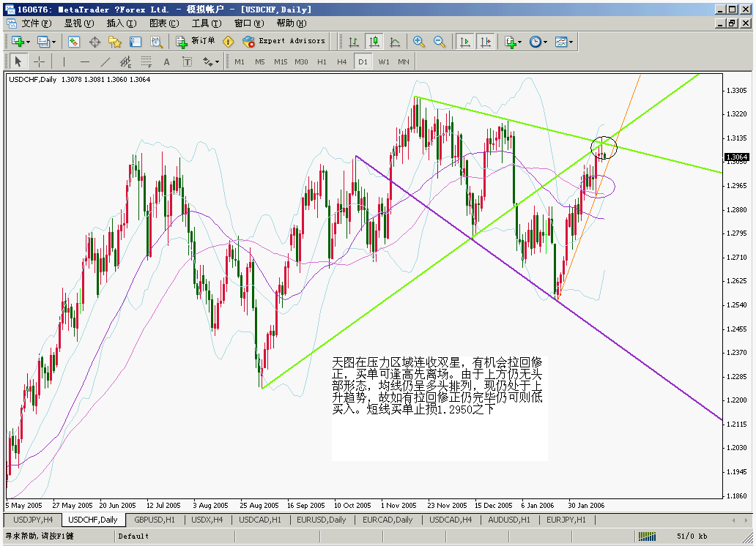Select the D1 daily timeframe button
The width and height of the screenshot is (756, 546).
tap(363, 61)
